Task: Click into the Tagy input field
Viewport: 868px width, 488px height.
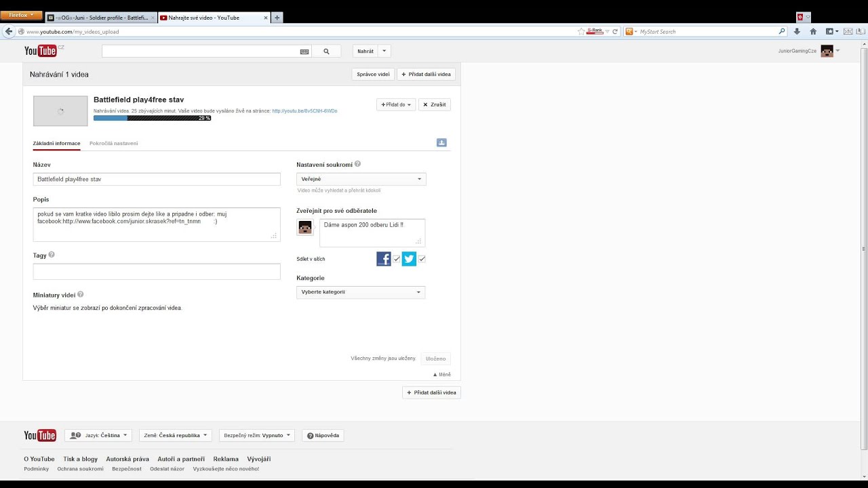Action: (157, 272)
